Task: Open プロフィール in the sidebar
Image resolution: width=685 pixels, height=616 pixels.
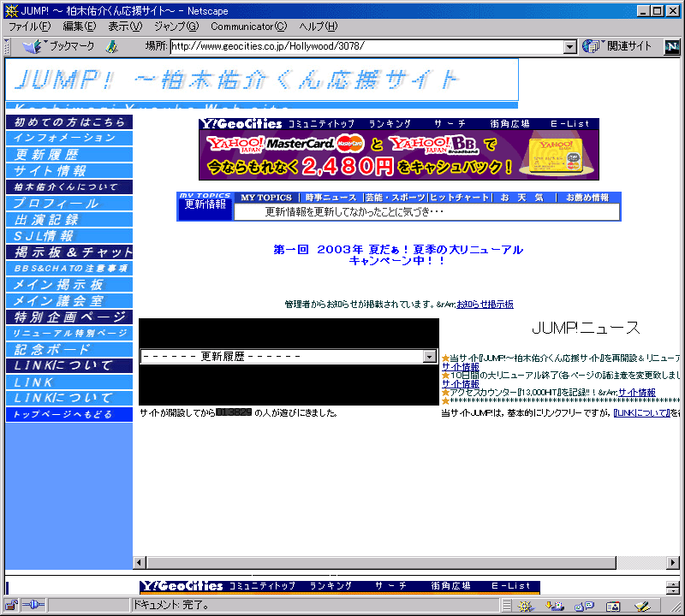Action: pos(69,204)
